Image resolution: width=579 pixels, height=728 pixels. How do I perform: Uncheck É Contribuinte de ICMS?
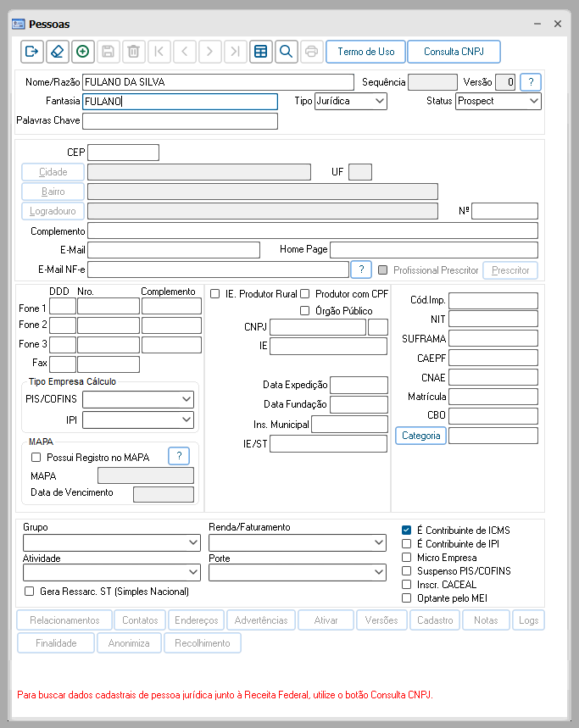tap(406, 531)
